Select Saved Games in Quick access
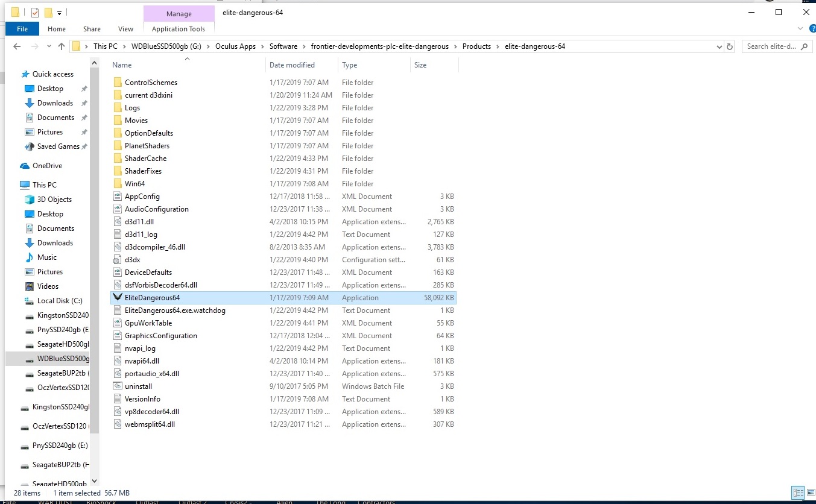The width and height of the screenshot is (816, 504). pyautogui.click(x=59, y=146)
